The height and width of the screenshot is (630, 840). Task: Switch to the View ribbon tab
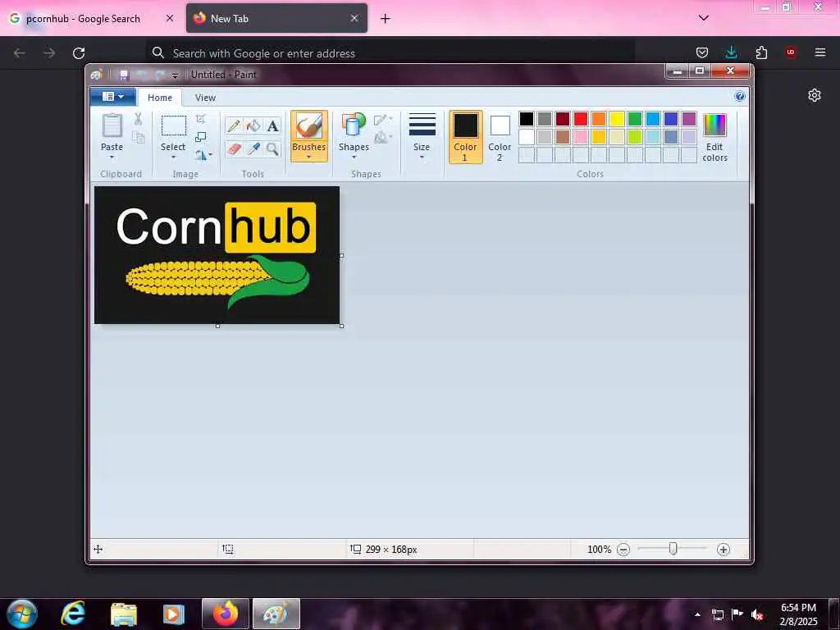click(205, 98)
